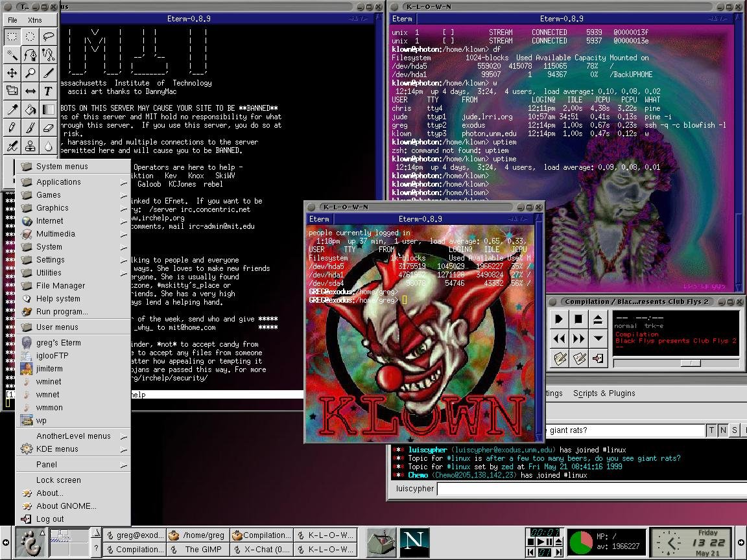Select the color picker eyedropper tool

pos(12,110)
